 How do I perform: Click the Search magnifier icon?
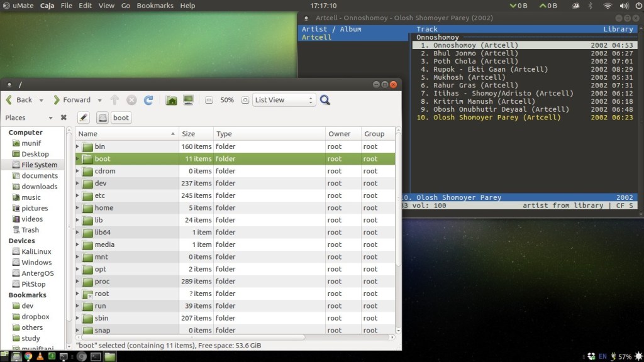click(325, 100)
